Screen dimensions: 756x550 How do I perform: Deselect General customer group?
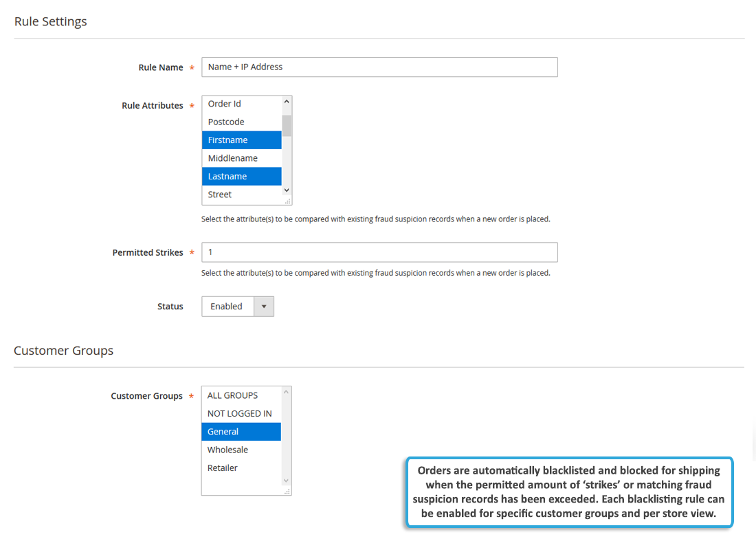[x=241, y=432]
